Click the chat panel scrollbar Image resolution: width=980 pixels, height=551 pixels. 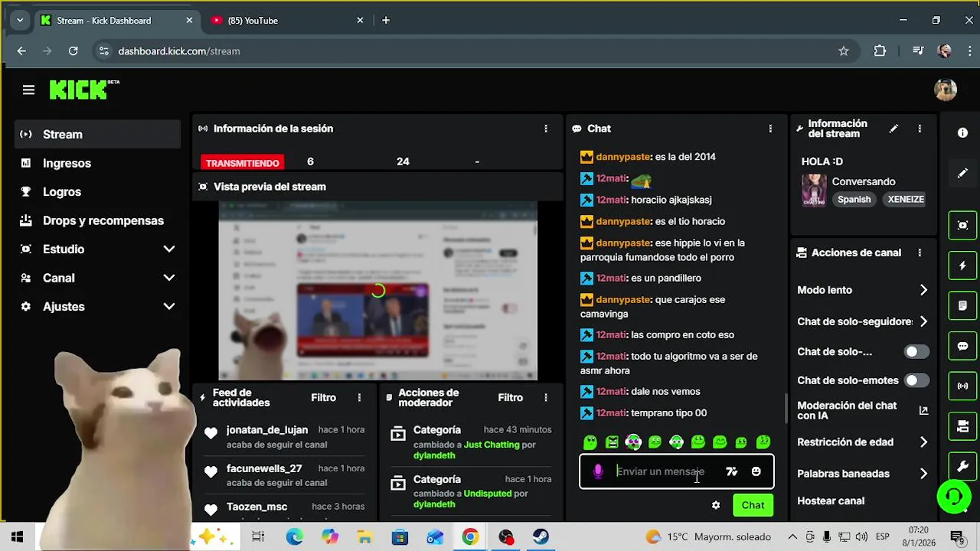click(x=786, y=409)
